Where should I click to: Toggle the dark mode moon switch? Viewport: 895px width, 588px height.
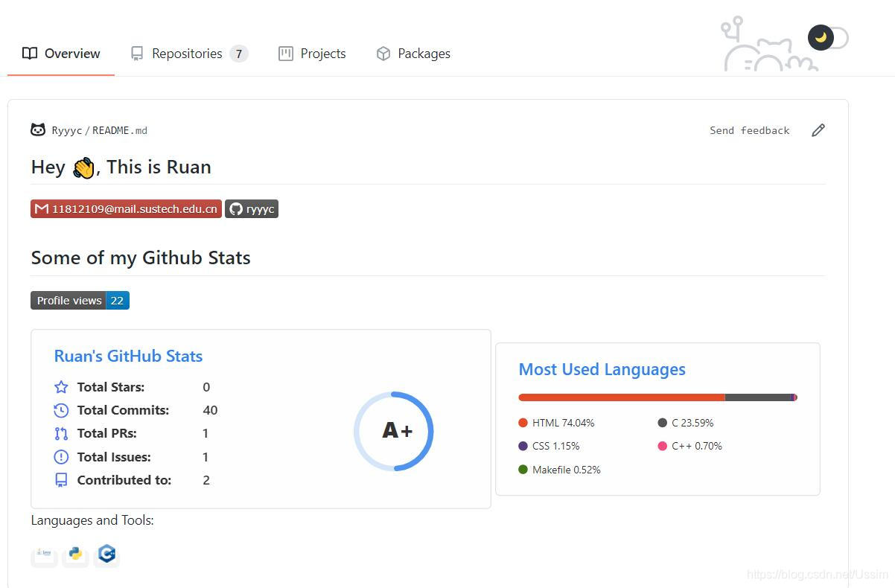[x=828, y=37]
